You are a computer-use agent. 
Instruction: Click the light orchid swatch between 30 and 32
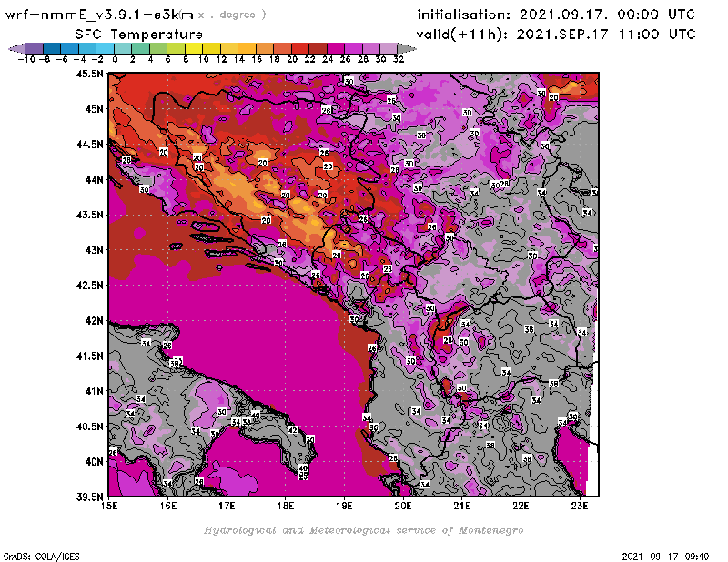click(x=389, y=48)
